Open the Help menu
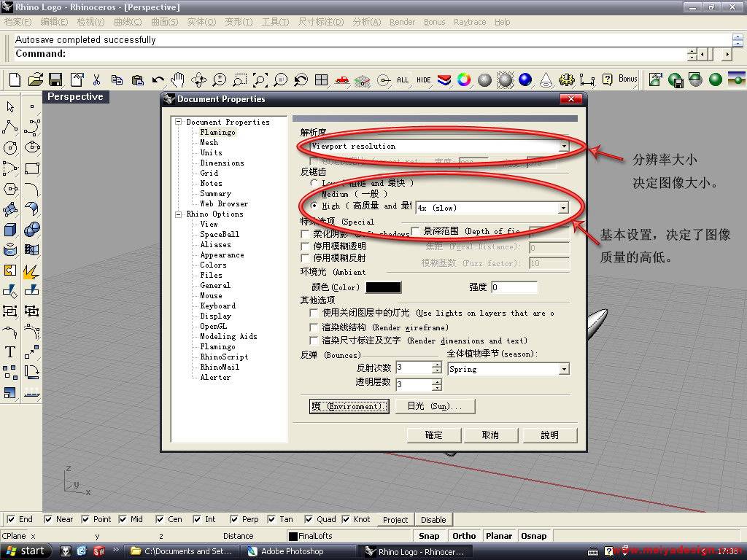Screen dimensions: 747x560 pyautogui.click(x=502, y=22)
